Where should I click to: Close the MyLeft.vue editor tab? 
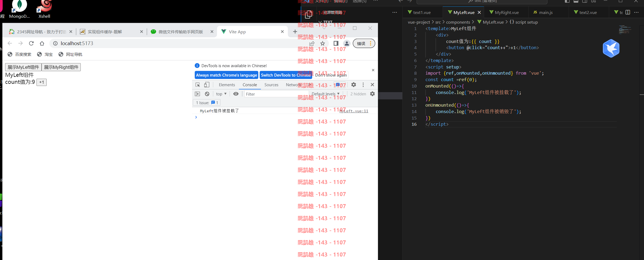(x=479, y=12)
